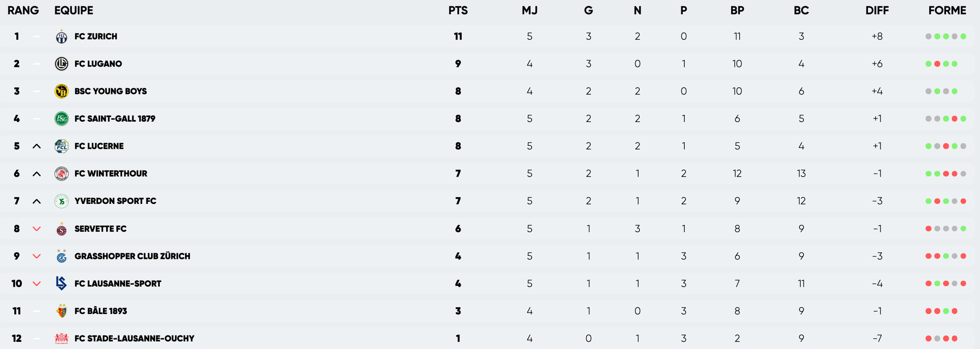Click the FC Bâle 1893 crest
This screenshot has width=980, height=349.
coord(61,311)
